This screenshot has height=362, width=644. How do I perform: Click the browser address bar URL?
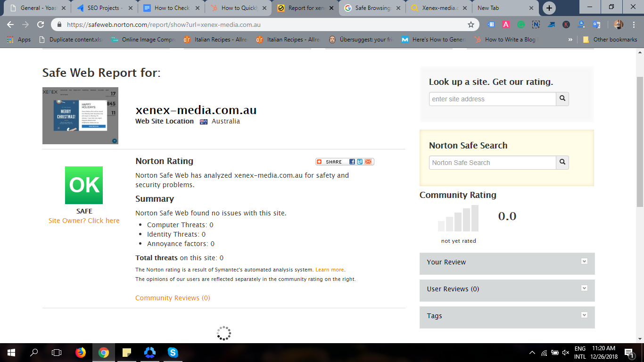pos(164,25)
